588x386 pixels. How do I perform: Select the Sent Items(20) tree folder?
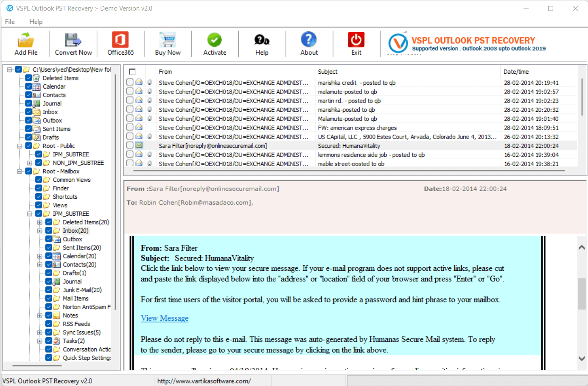pos(82,247)
